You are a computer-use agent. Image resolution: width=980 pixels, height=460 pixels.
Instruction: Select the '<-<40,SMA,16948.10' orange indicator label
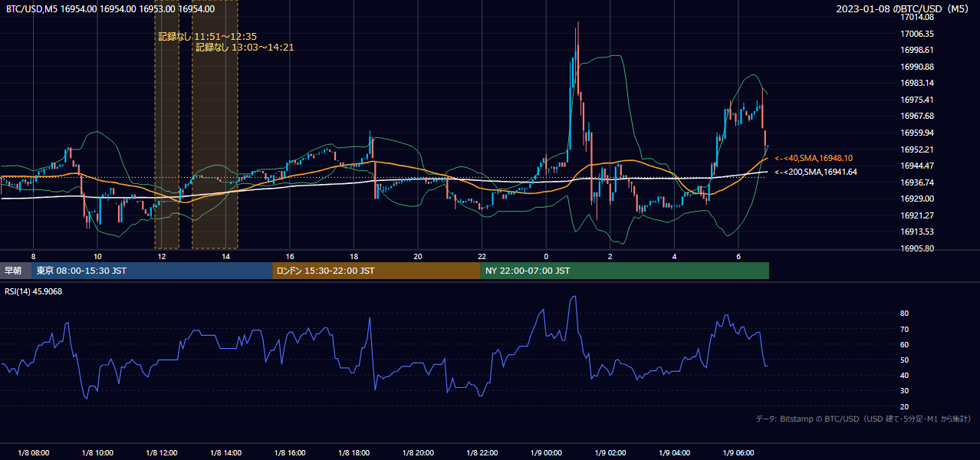point(813,158)
